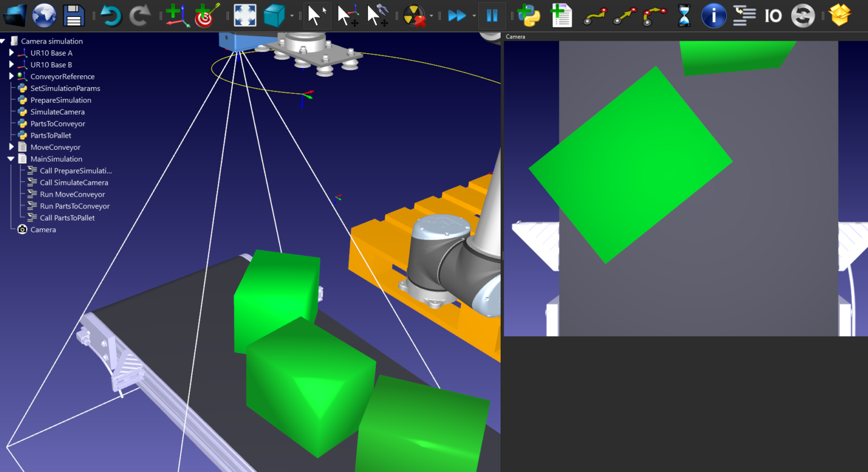Collapse the MainSimulation program
The image size is (868, 472).
[10, 159]
